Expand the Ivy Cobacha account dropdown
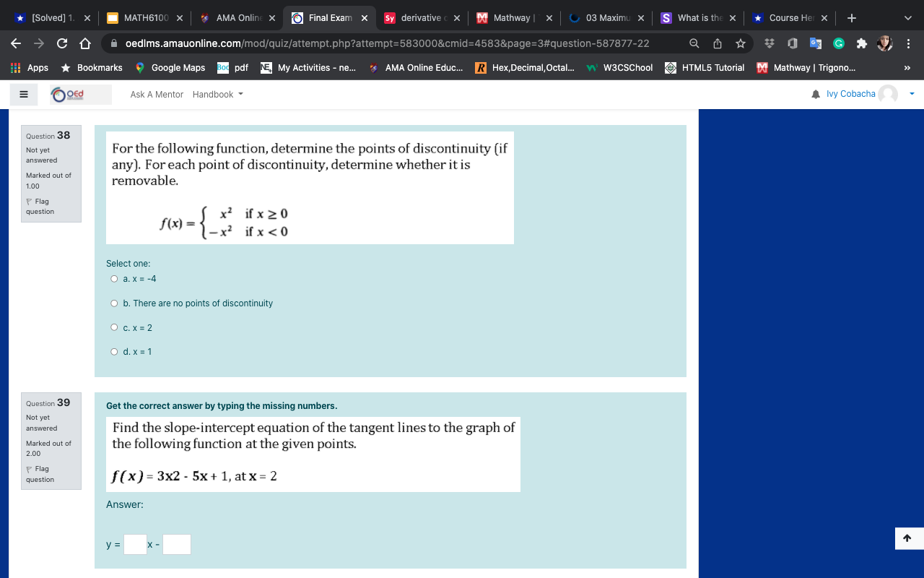Screen dimensions: 924x578 pyautogui.click(x=910, y=94)
